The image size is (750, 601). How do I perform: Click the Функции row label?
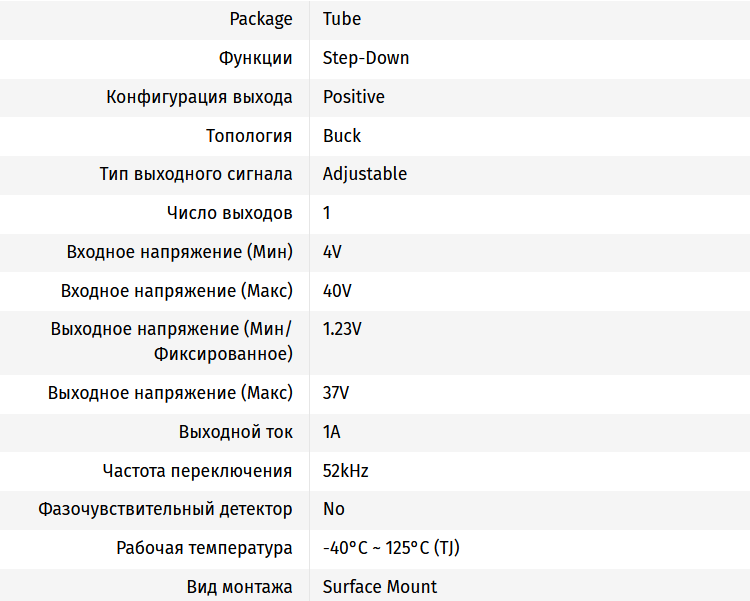pyautogui.click(x=256, y=58)
